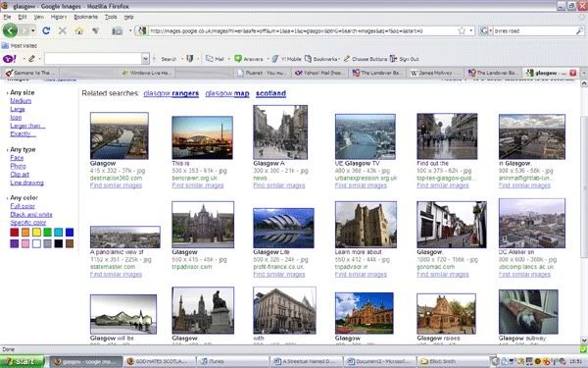Screen dimensions: 588x368
Task: Click the stop loading X icon
Action: pyautogui.click(x=63, y=30)
